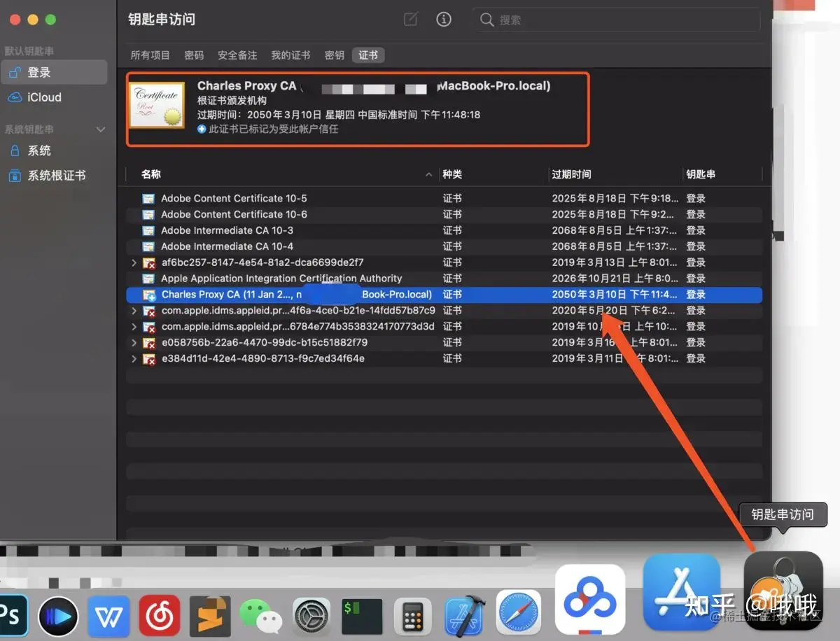Image resolution: width=840 pixels, height=641 pixels.
Task: Open Terminal from the Dock
Action: [362, 616]
